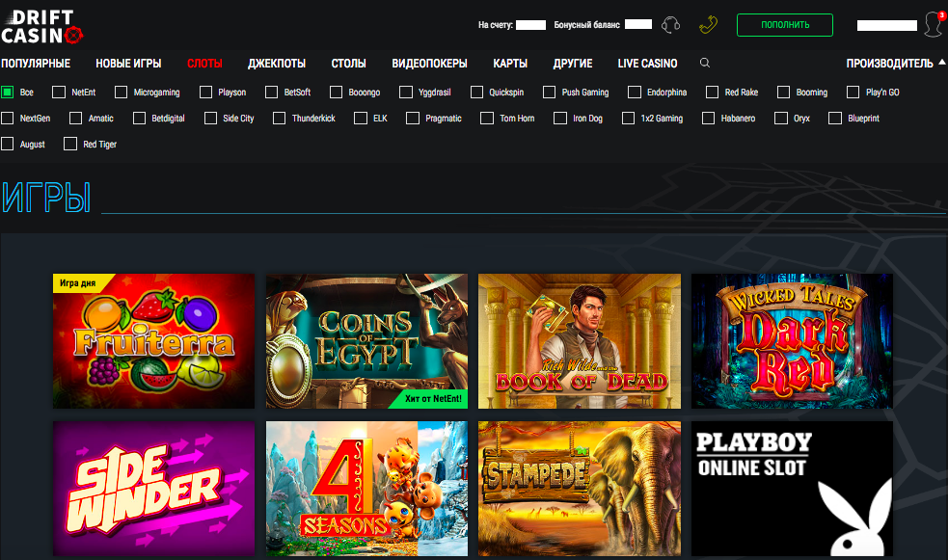Switch to the Джекпоты tab

(277, 64)
